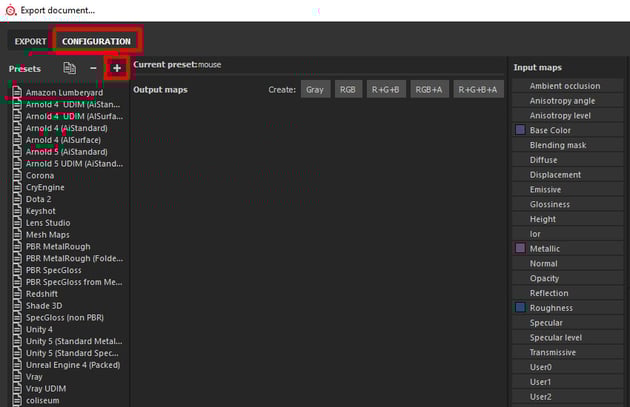Click the Lens Studio preset file icon
The width and height of the screenshot is (630, 407).
coord(17,223)
